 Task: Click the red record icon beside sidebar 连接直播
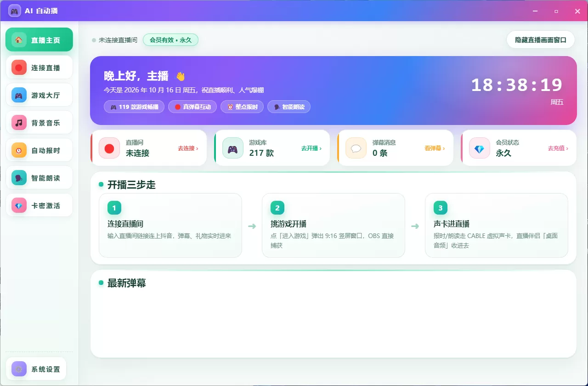click(19, 68)
